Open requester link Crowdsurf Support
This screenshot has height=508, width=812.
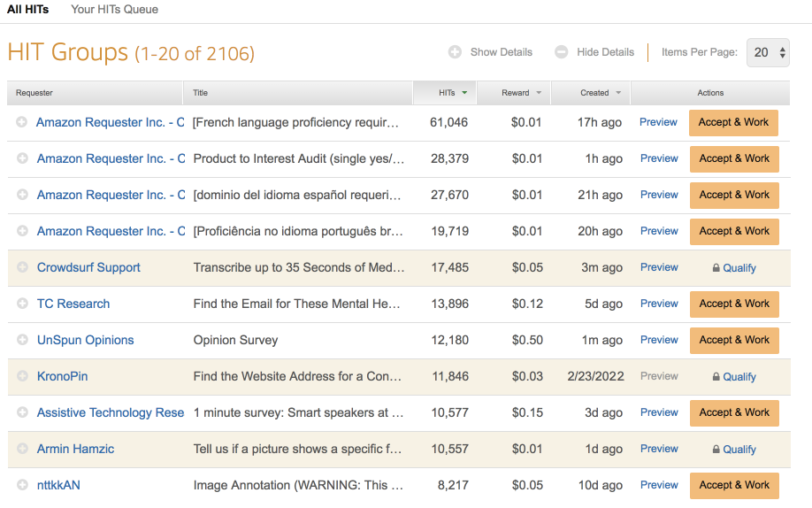[88, 267]
